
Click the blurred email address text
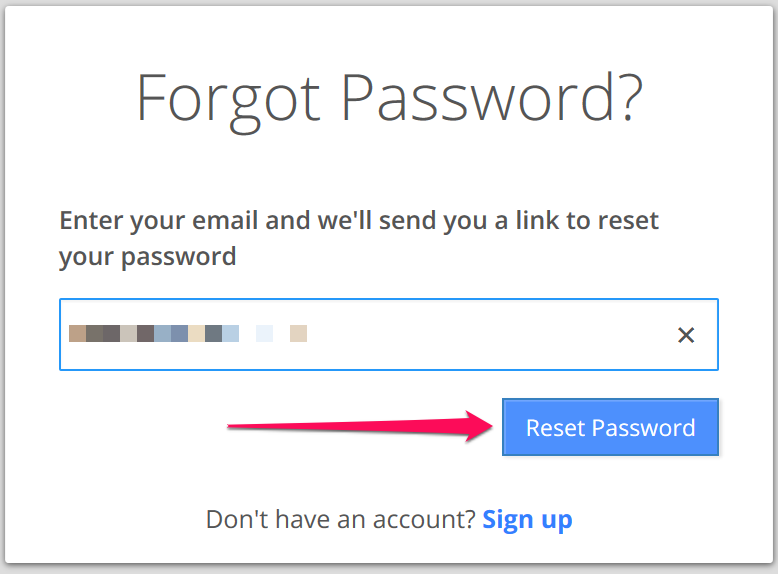(188, 334)
